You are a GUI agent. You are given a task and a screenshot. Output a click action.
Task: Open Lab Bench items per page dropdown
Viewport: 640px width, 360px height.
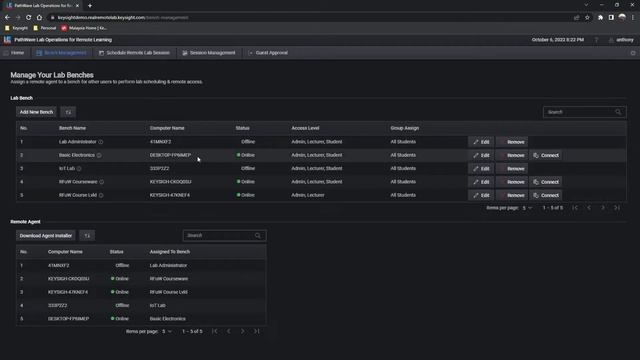[x=527, y=208]
